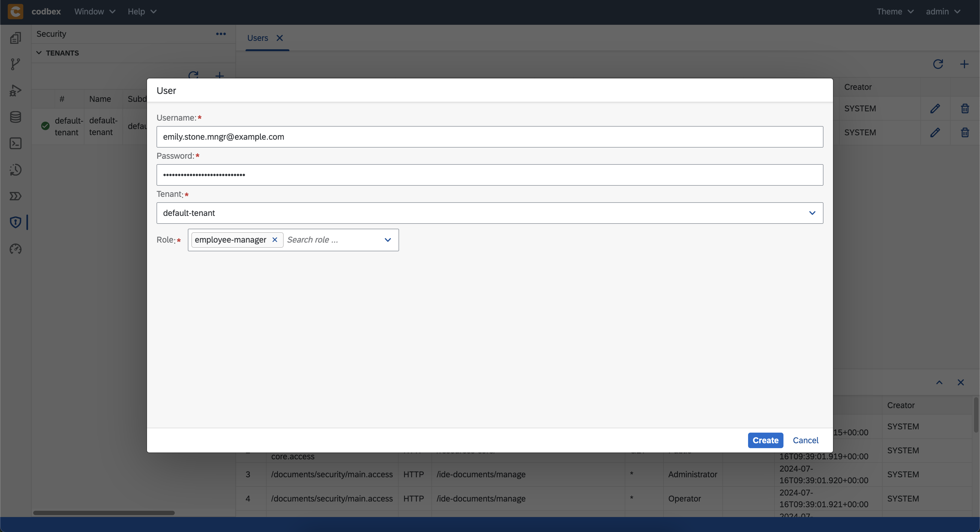The height and width of the screenshot is (532, 980).
Task: Open the Theme menu
Action: (895, 11)
